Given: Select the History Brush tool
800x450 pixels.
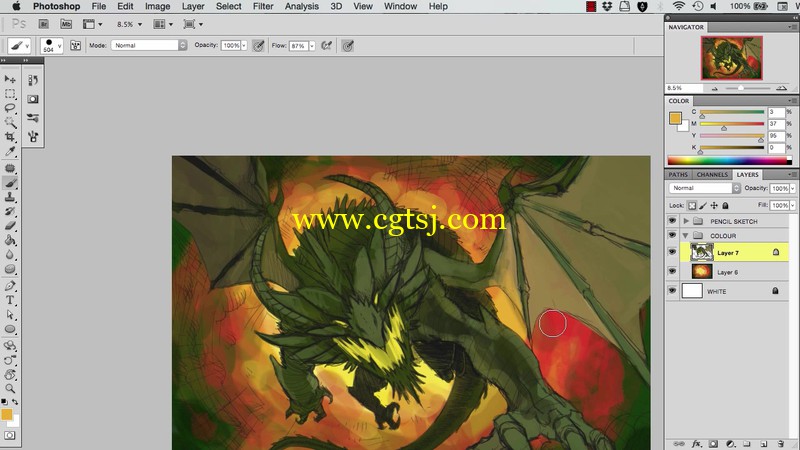Looking at the screenshot, I should (x=10, y=211).
